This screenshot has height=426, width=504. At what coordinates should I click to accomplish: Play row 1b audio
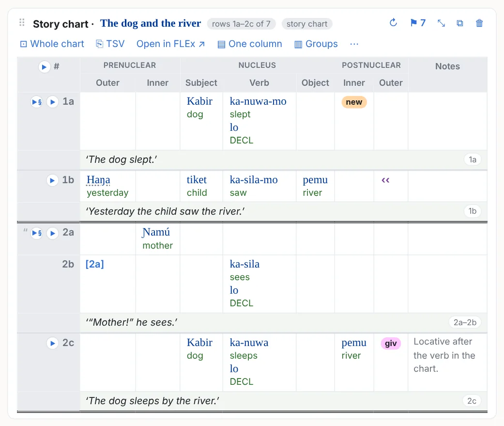(52, 180)
